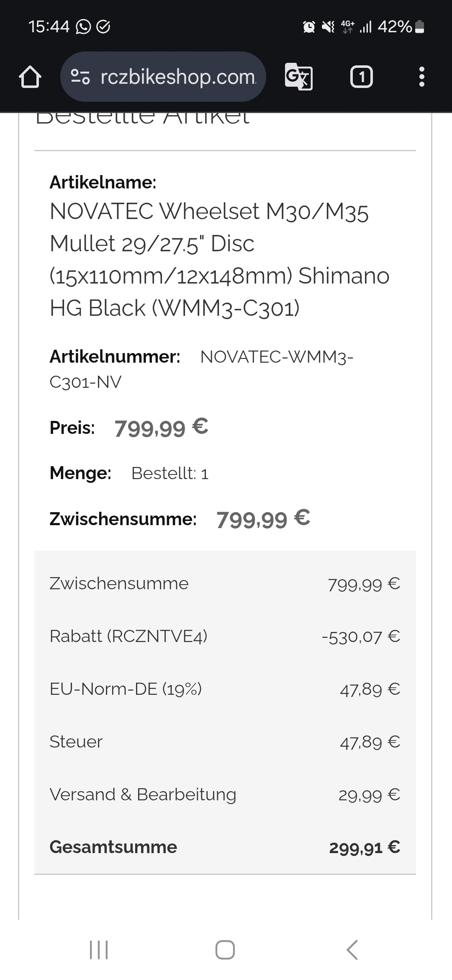Tap the Rabatt (RCZNTVE4) discount row
This screenshot has width=452, height=980.
pyautogui.click(x=225, y=636)
